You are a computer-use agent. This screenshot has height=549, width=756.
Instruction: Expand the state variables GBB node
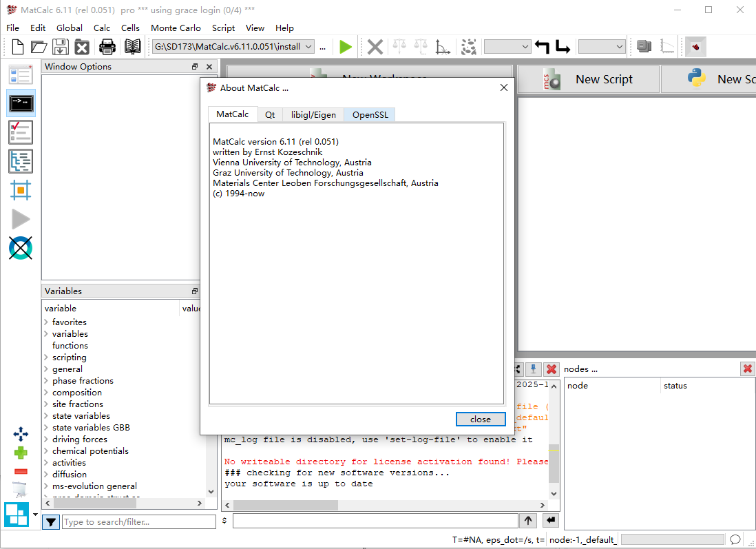46,428
